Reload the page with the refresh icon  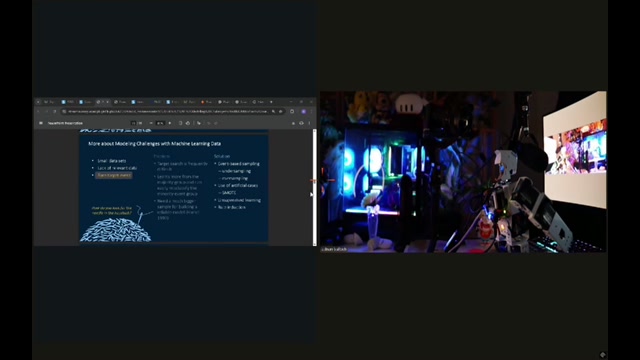point(55,111)
